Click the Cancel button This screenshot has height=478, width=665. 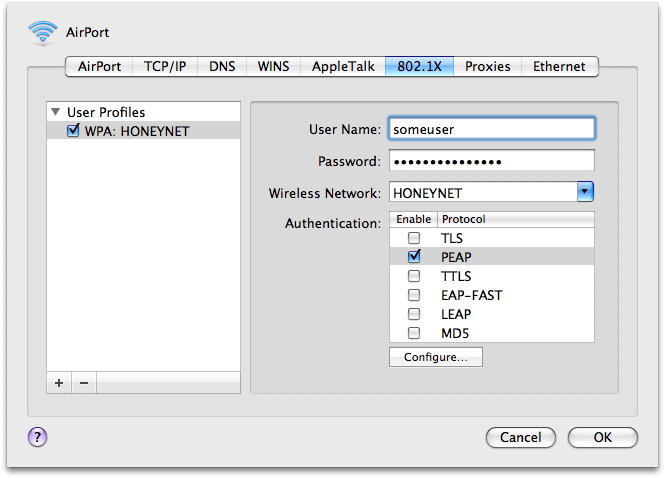click(x=521, y=437)
